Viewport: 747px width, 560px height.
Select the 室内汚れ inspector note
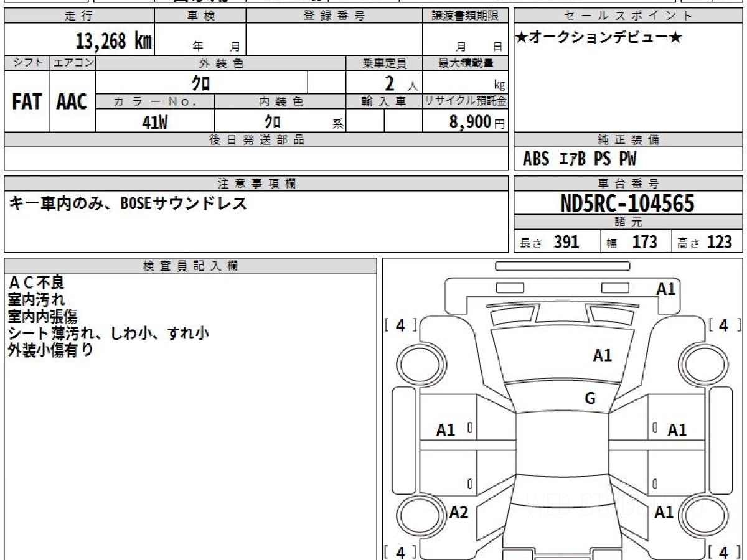[37, 300]
